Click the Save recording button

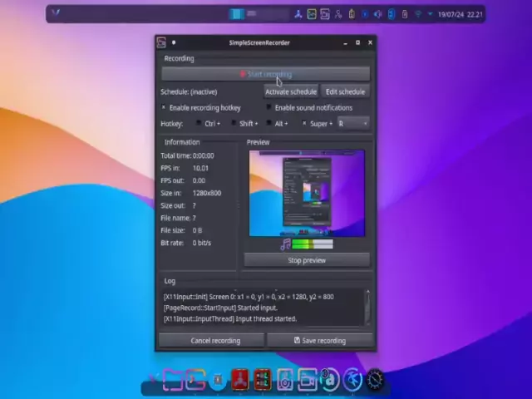[319, 340]
